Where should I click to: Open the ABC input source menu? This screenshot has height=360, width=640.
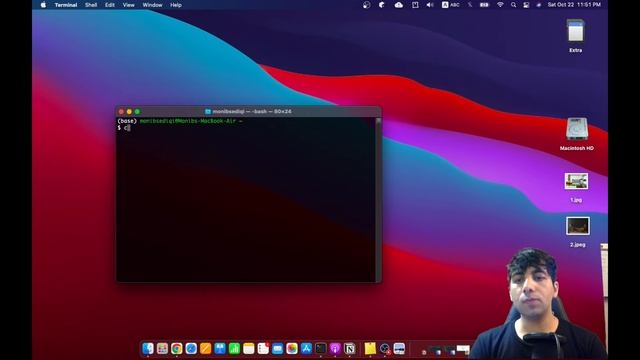[x=451, y=5]
